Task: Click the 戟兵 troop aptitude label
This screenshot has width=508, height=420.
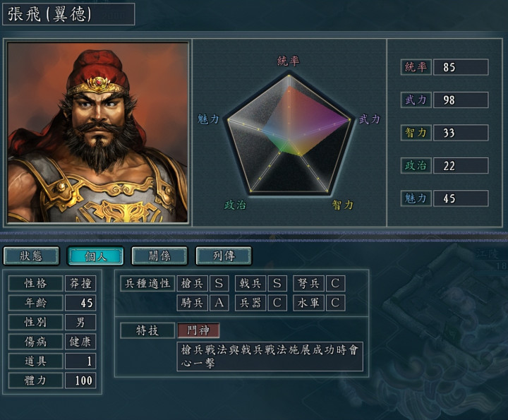Action: click(x=250, y=284)
